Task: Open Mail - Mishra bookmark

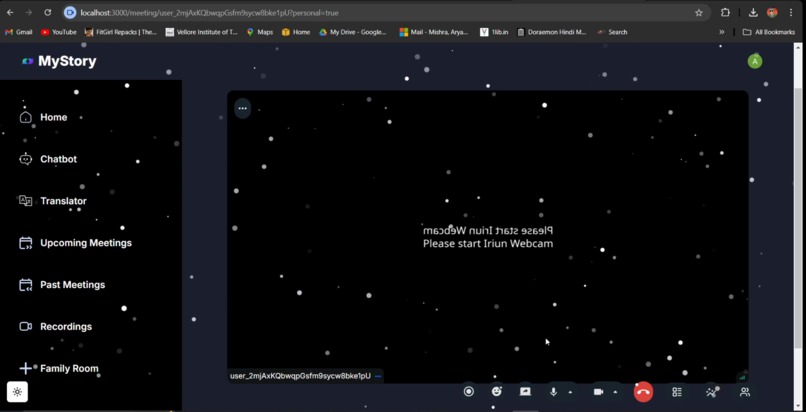Action: (434, 32)
